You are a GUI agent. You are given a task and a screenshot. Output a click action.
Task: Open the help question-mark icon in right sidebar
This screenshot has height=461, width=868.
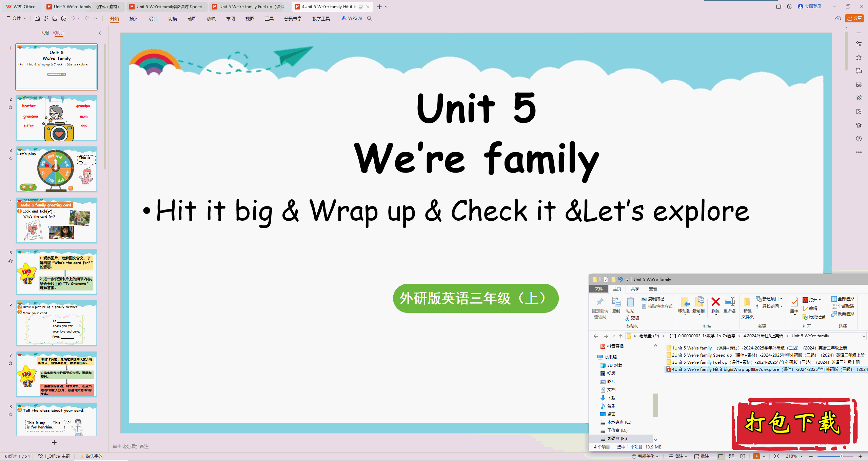(x=859, y=139)
